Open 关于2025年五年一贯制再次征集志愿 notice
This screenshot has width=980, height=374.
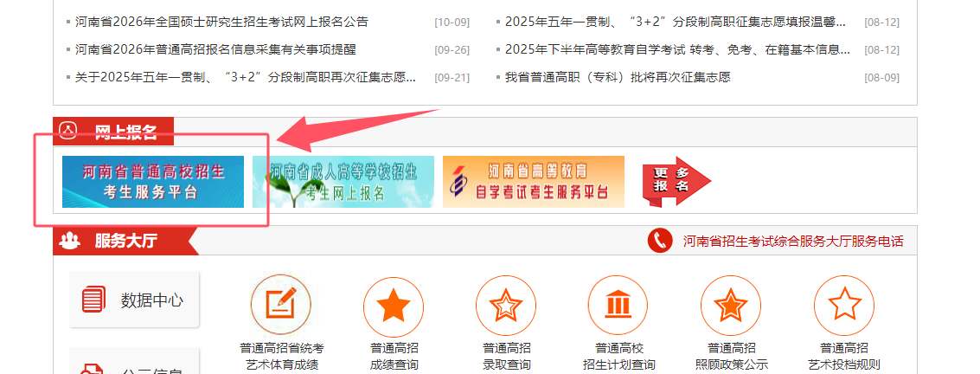pos(246,78)
